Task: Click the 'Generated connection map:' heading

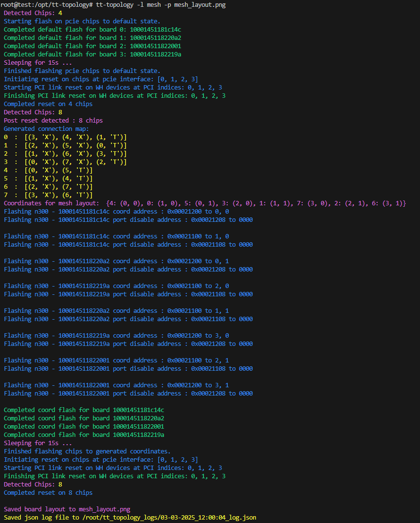Action: tap(46, 129)
